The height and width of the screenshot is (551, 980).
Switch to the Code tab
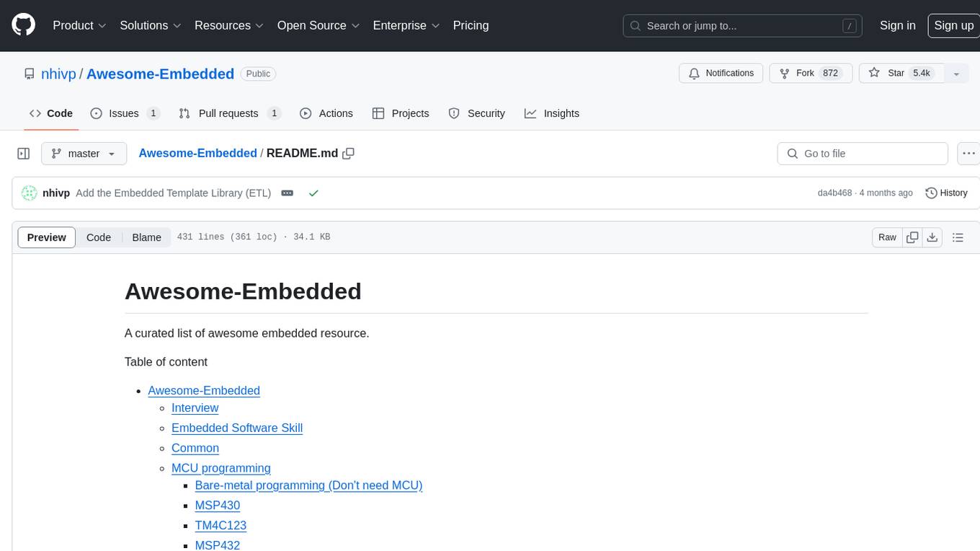coord(51,113)
